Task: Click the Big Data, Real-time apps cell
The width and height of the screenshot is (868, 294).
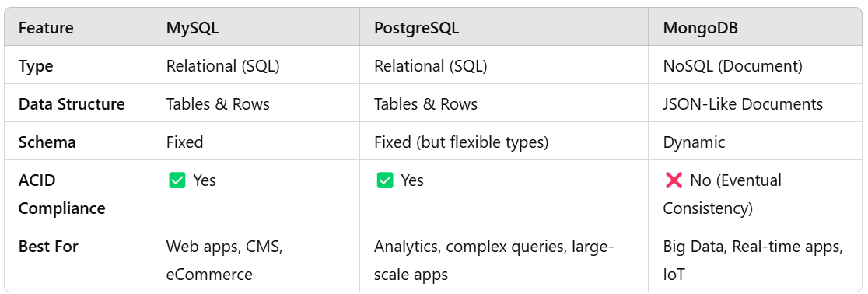Action: point(753,261)
